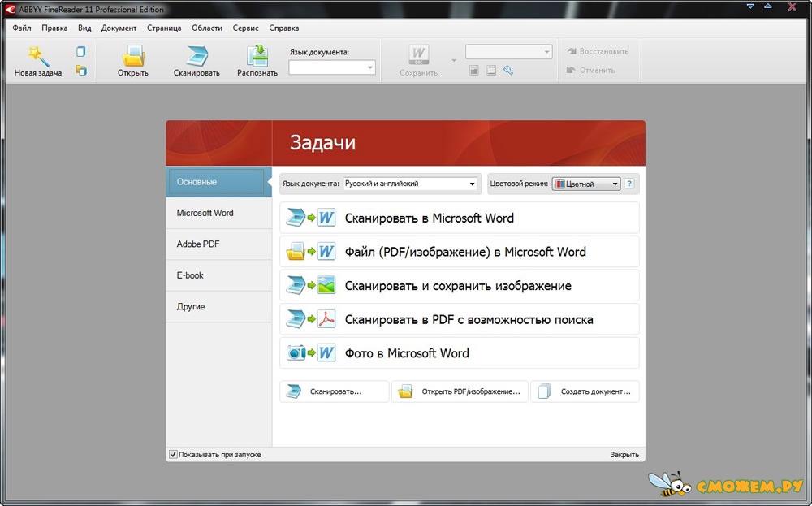Click the scanner icon of Сканировать в Microsoft Word
The width and height of the screenshot is (812, 506).
click(296, 218)
